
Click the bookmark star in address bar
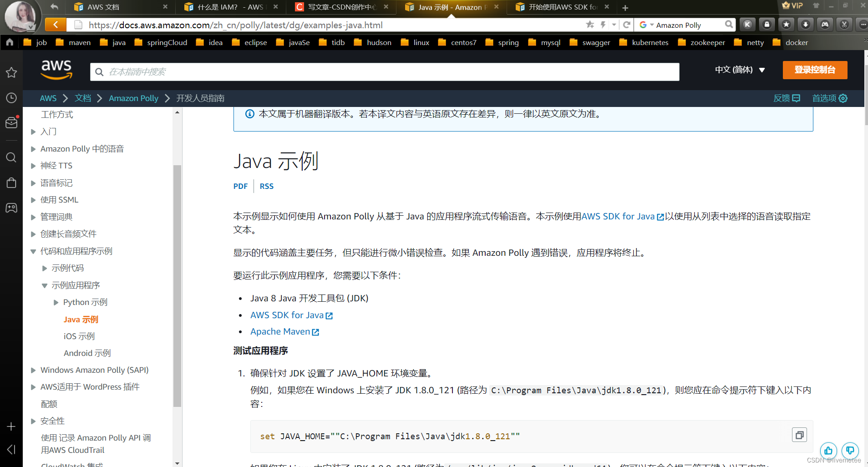pos(590,25)
